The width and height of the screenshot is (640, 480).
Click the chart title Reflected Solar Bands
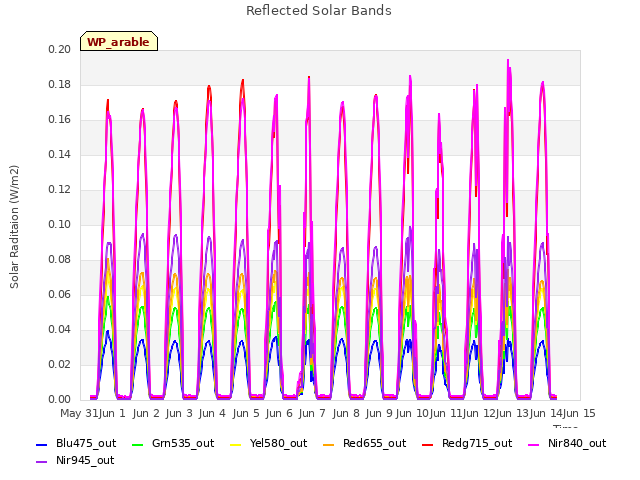[319, 10]
